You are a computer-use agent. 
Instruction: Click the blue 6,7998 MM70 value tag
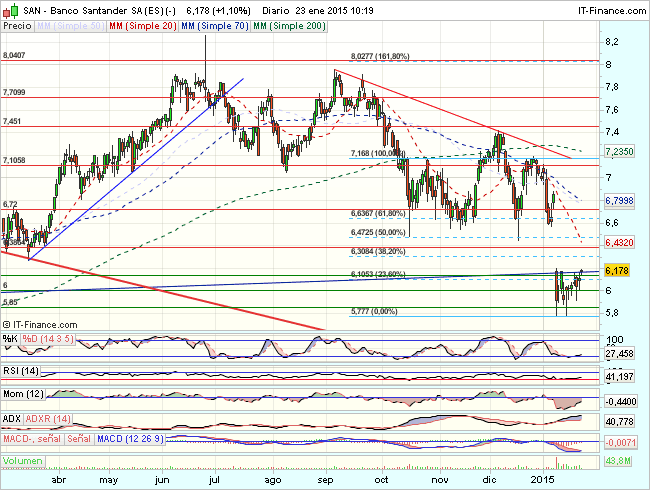coord(619,201)
